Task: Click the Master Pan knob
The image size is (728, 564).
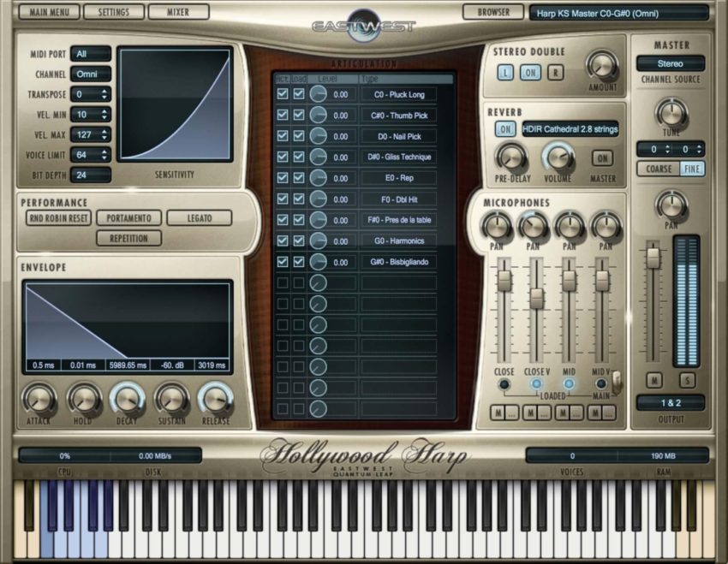Action: (671, 205)
